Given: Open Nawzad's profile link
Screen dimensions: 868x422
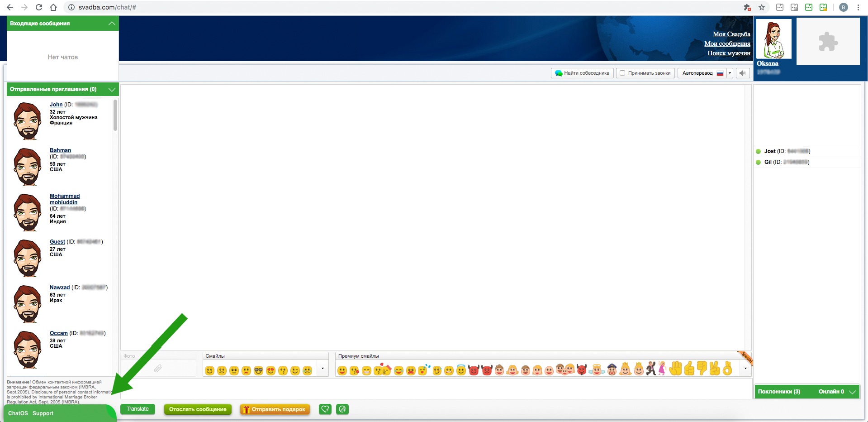Looking at the screenshot, I should [60, 288].
